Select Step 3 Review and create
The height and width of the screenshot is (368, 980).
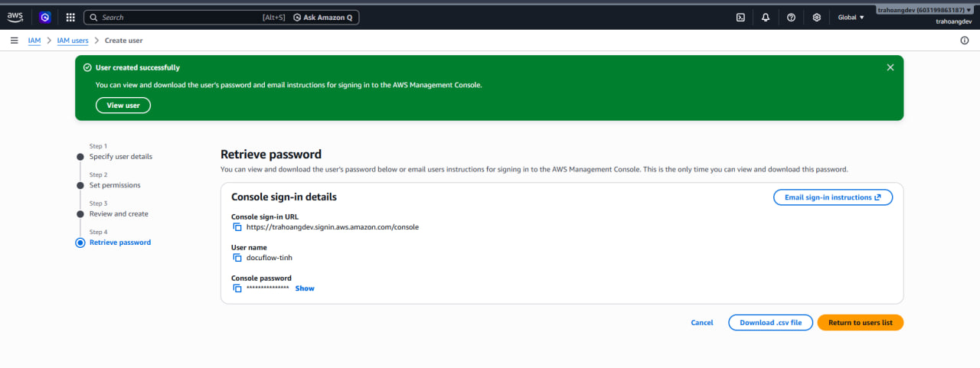tap(119, 213)
